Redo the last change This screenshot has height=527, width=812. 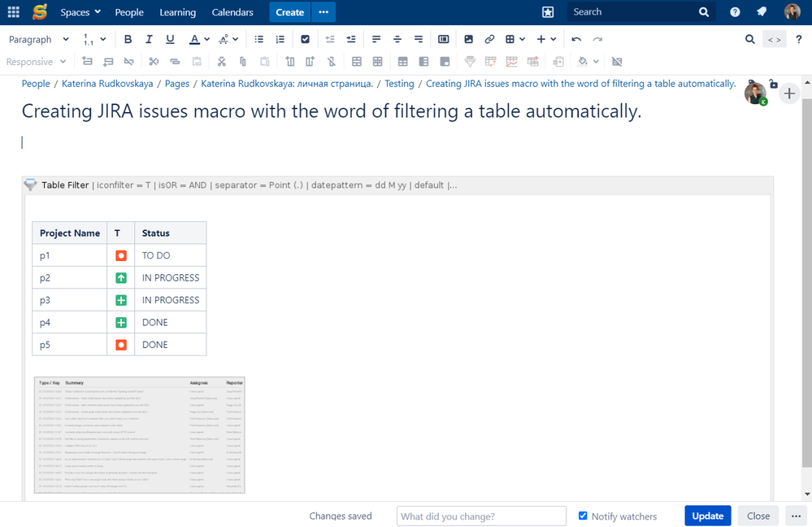click(x=597, y=39)
